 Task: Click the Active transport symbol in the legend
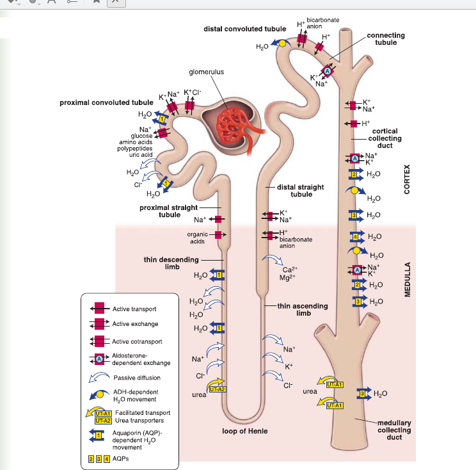(x=99, y=309)
